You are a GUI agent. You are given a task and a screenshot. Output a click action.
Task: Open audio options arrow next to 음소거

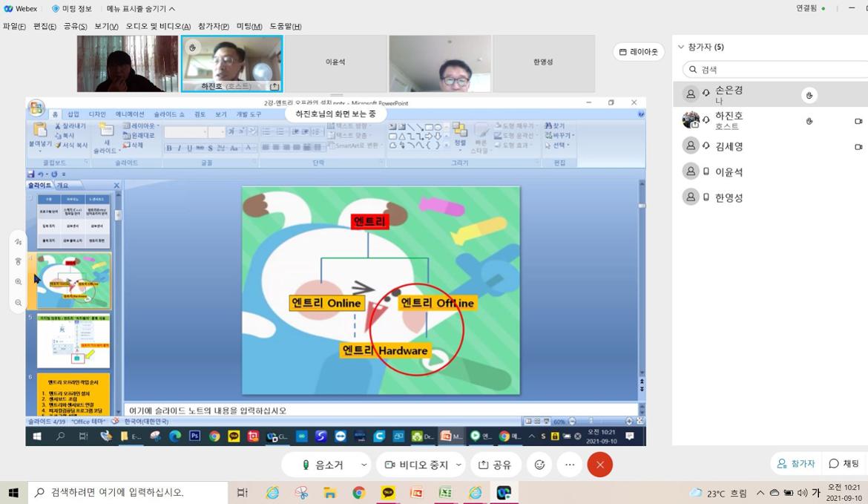coord(364,465)
